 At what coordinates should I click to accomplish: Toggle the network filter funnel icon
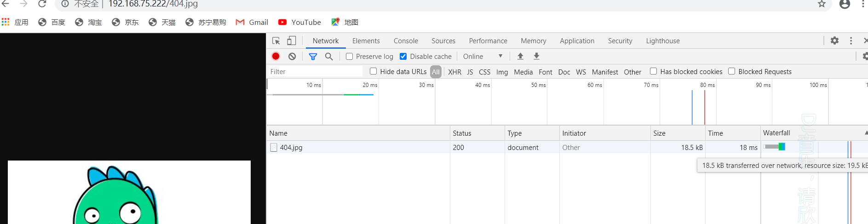tap(313, 56)
